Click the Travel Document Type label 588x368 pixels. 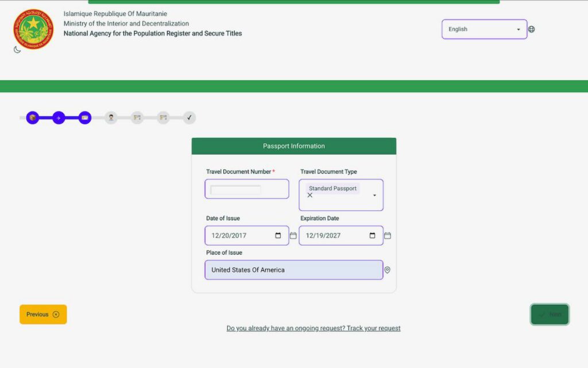328,171
